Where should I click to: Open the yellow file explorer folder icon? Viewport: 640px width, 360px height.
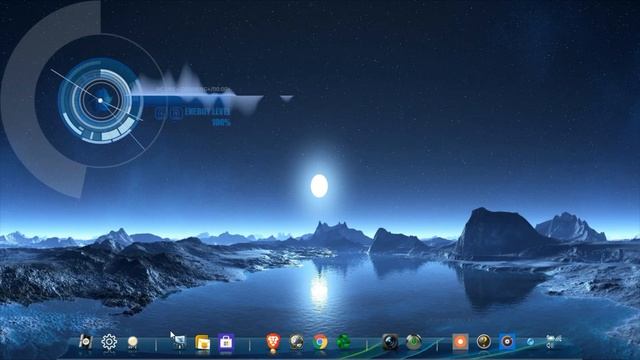coord(202,342)
